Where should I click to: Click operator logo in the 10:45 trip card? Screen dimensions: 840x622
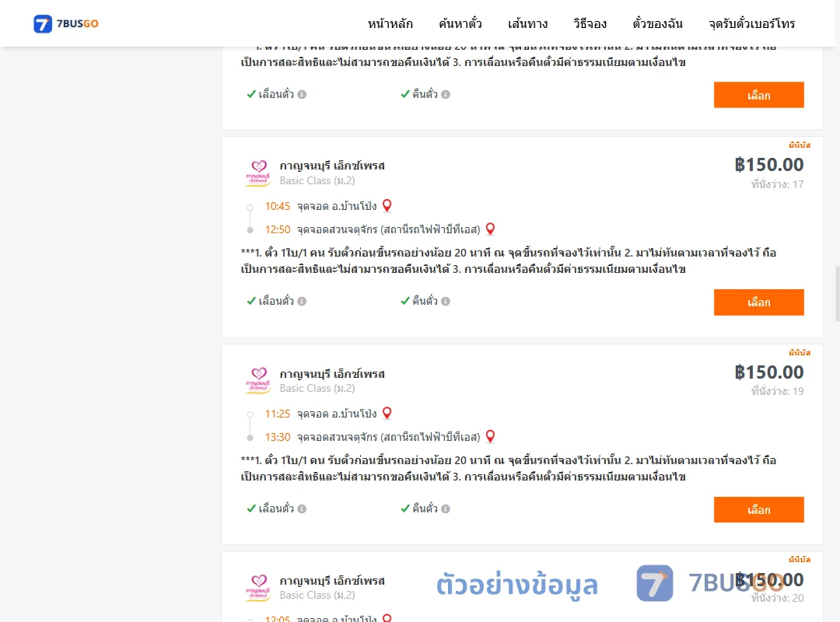pos(258,173)
